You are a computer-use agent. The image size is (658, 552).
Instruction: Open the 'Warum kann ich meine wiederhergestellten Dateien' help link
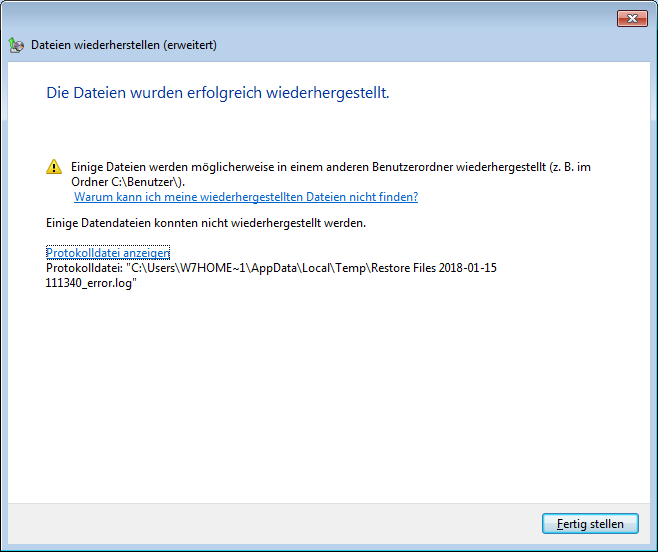[246, 197]
